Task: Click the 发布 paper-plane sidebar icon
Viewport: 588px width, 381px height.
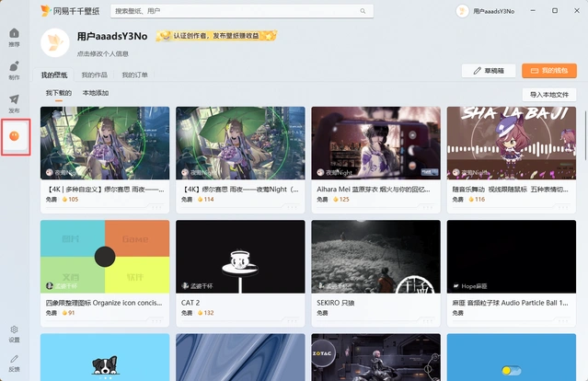Action: [x=14, y=103]
